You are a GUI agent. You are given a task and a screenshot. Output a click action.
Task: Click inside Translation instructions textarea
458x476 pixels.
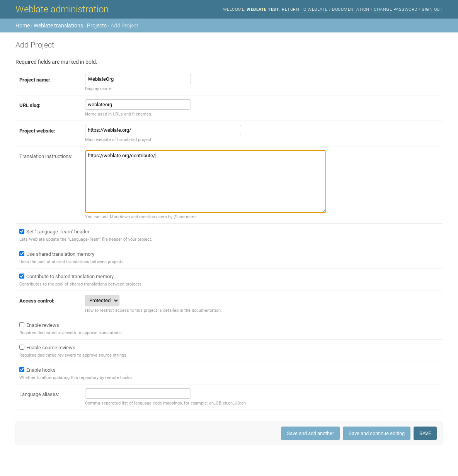coord(206,182)
